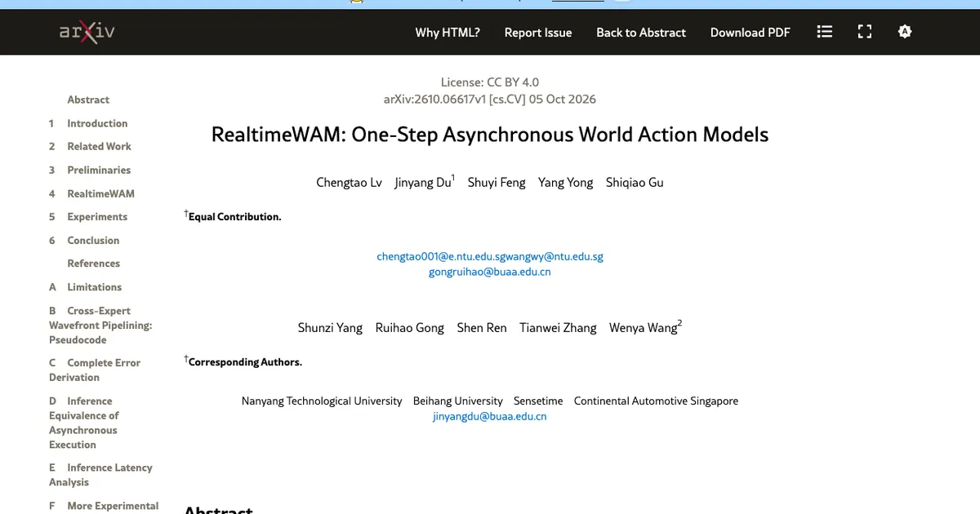Click the License: CC BY 4.0 link
Viewport: 980px width, 514px height.
click(490, 82)
